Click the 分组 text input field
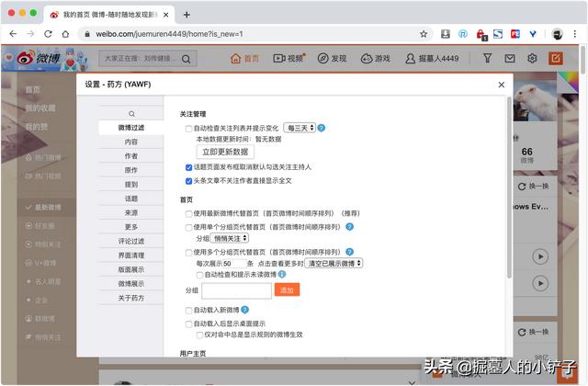Viewport: 588px width, 386px height. (x=237, y=290)
